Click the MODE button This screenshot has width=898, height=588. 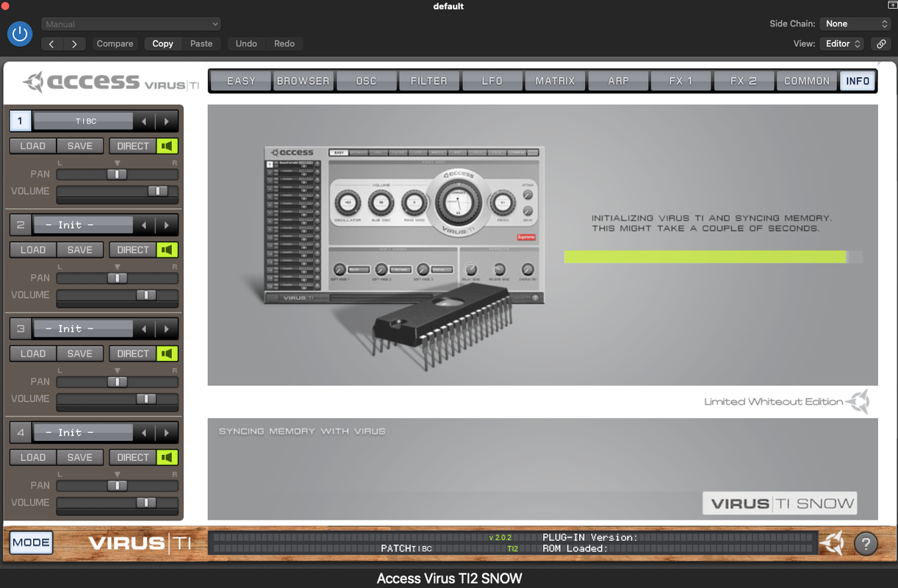(31, 543)
